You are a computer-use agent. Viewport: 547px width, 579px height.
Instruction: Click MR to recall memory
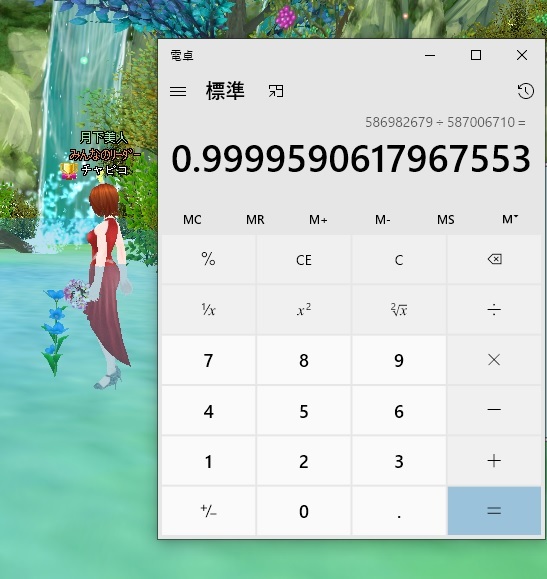pos(255,220)
